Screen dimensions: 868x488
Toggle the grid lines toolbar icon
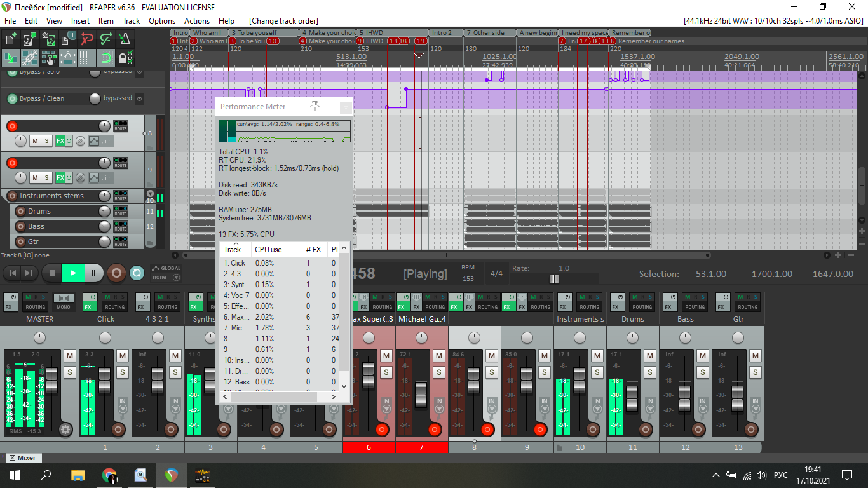pos(87,58)
